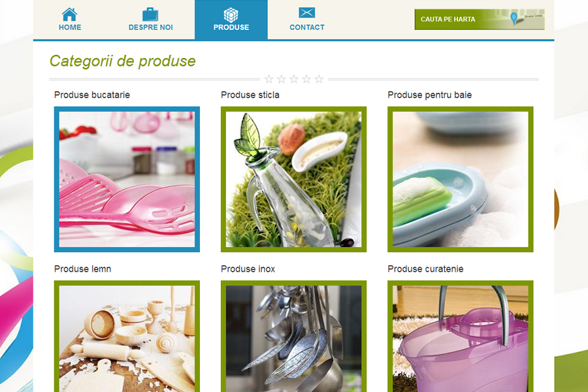This screenshot has width=588, height=392.
Task: Click the middle star in the divider
Action: (294, 79)
